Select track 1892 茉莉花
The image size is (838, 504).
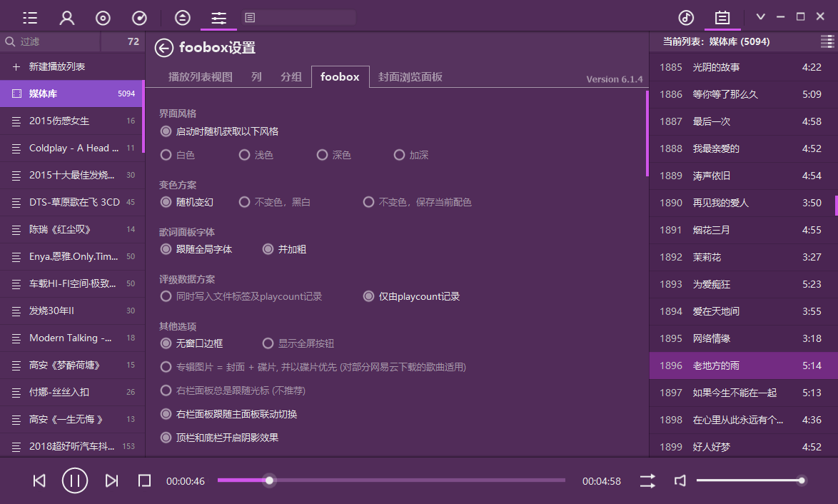pos(743,257)
